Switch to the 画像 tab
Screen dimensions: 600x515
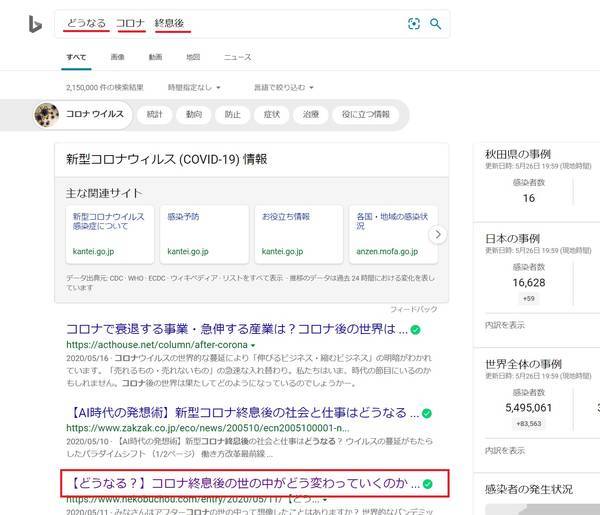pos(117,57)
